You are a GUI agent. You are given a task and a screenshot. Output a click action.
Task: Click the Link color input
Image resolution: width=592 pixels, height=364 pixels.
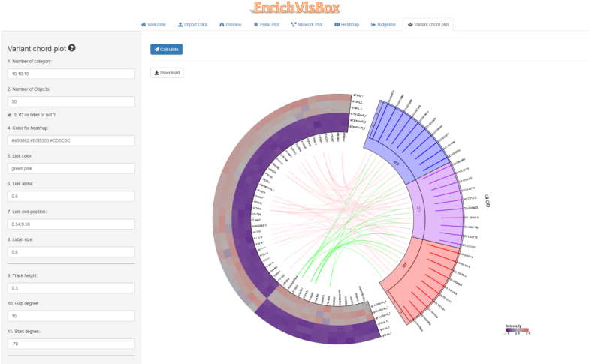click(x=71, y=168)
